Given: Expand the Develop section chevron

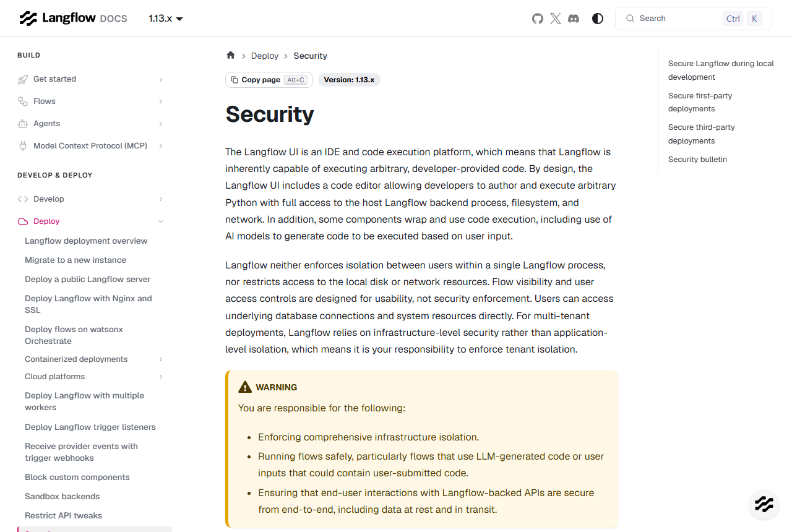Looking at the screenshot, I should (161, 199).
